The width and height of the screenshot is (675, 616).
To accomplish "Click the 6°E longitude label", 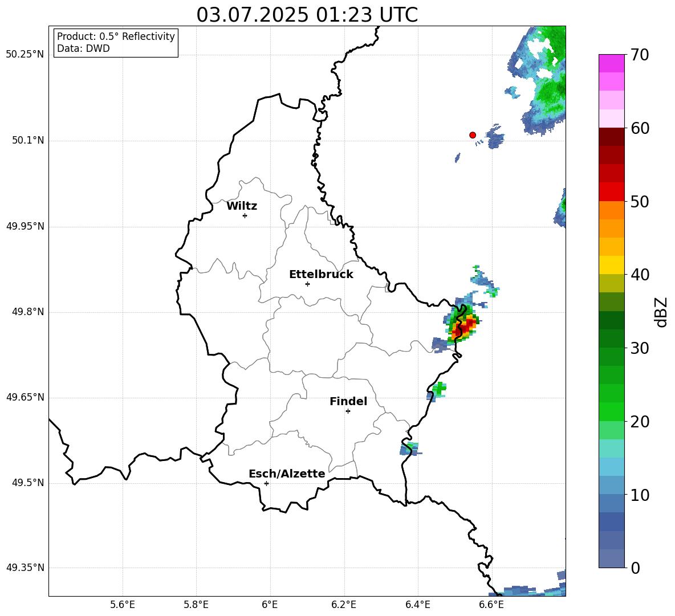I will pos(270,605).
